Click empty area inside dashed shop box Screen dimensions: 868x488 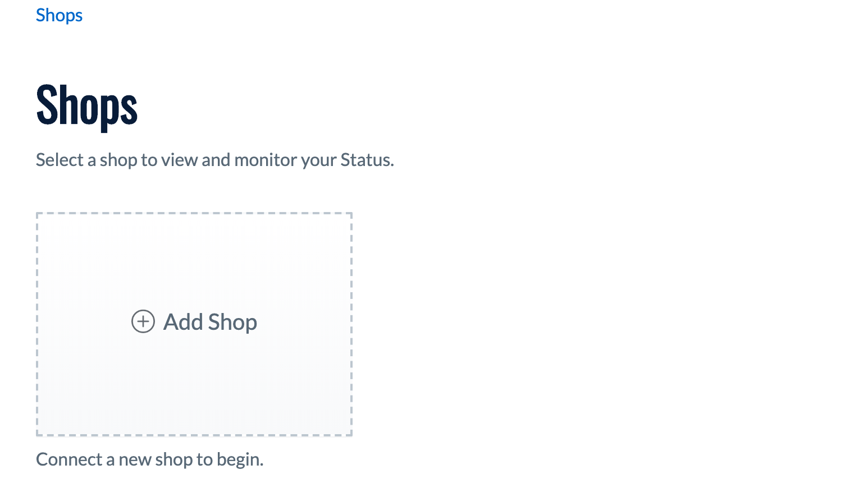point(194,258)
